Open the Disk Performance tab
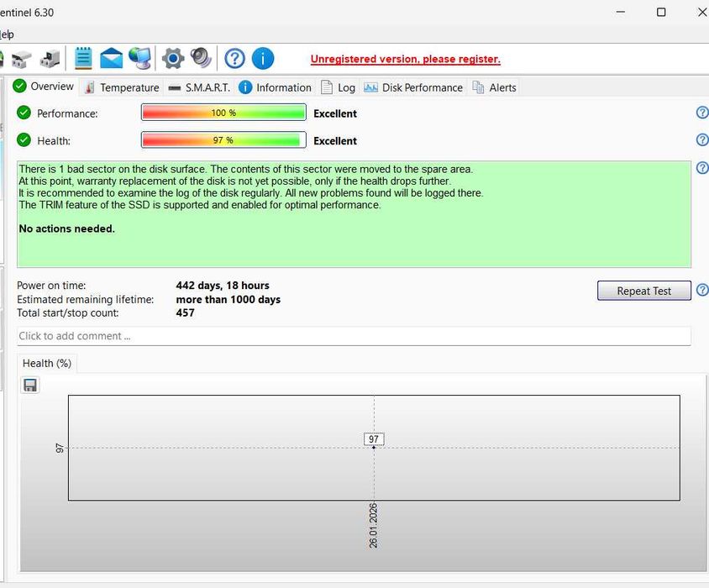This screenshot has height=588, width=709. pyautogui.click(x=413, y=87)
